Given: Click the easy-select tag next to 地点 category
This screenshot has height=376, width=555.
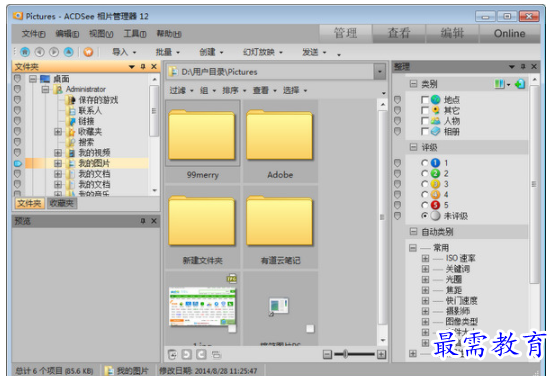Looking at the screenshot, I should 397,100.
